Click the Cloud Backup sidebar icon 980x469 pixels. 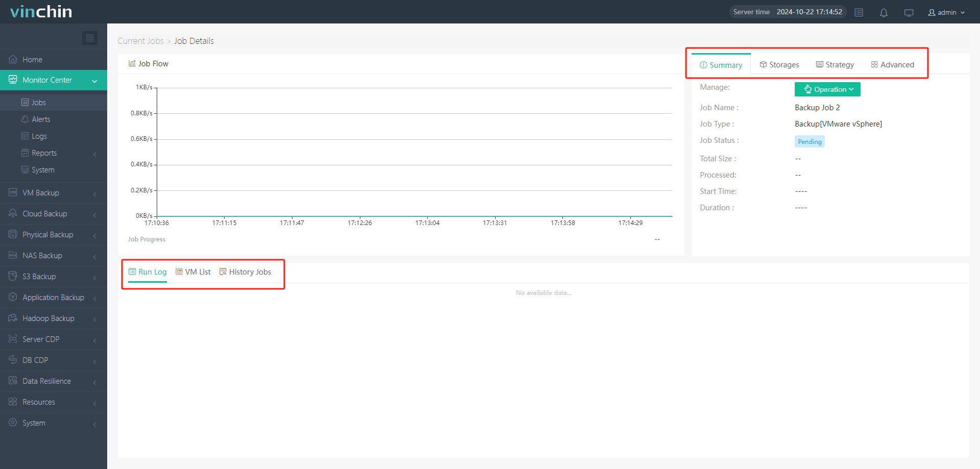(13, 213)
